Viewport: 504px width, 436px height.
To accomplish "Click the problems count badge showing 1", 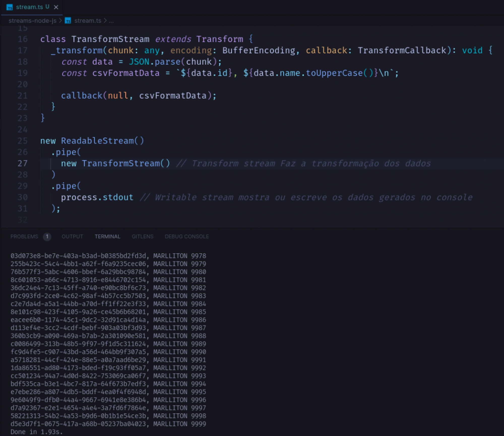I will [x=47, y=237].
